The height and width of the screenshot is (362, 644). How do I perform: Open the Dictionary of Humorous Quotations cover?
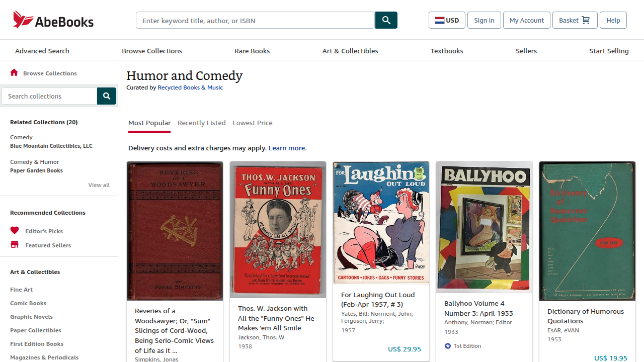[587, 231]
